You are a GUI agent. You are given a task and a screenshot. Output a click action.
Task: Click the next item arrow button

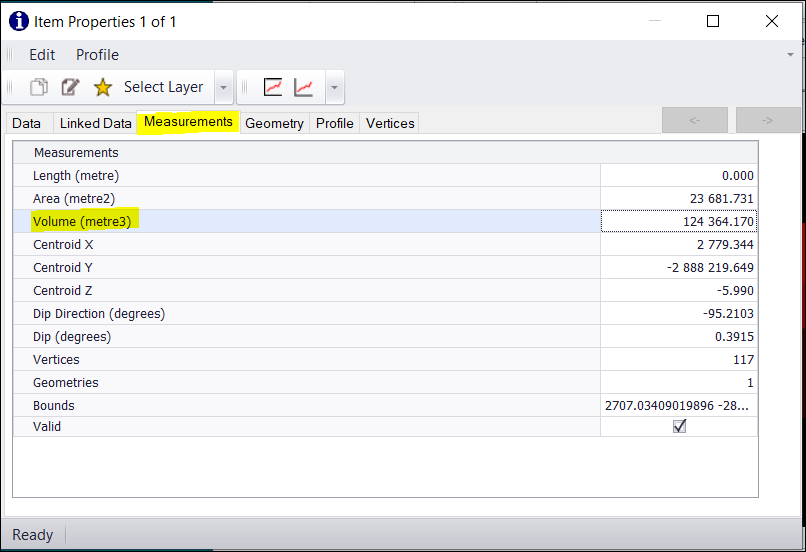768,120
